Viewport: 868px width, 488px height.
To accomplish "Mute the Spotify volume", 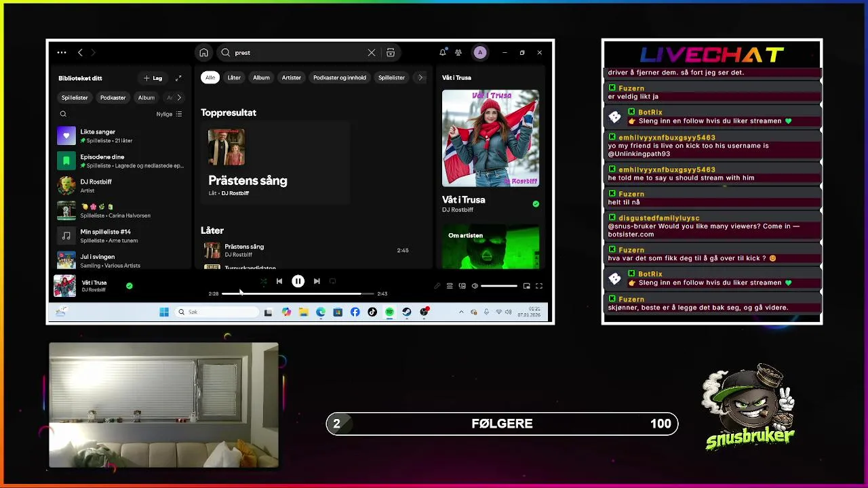I will (x=475, y=286).
